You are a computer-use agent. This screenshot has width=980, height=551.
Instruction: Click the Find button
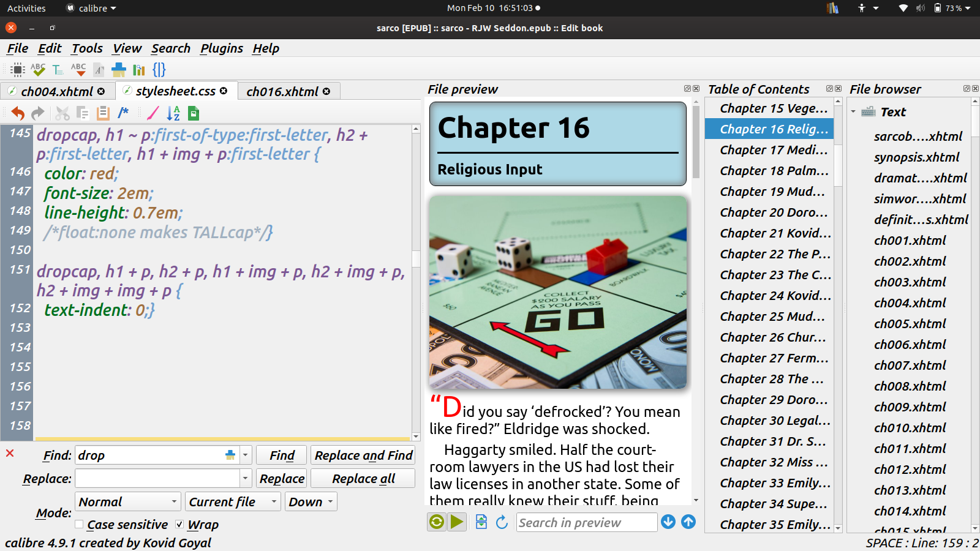coord(282,455)
